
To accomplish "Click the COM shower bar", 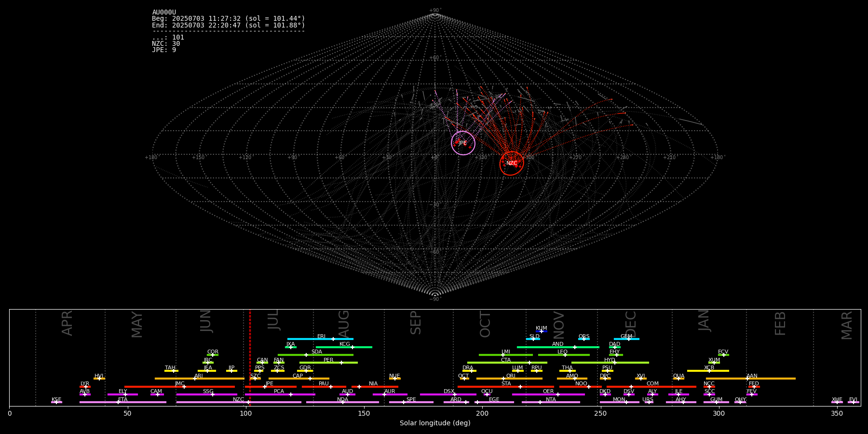I will (x=651, y=387).
